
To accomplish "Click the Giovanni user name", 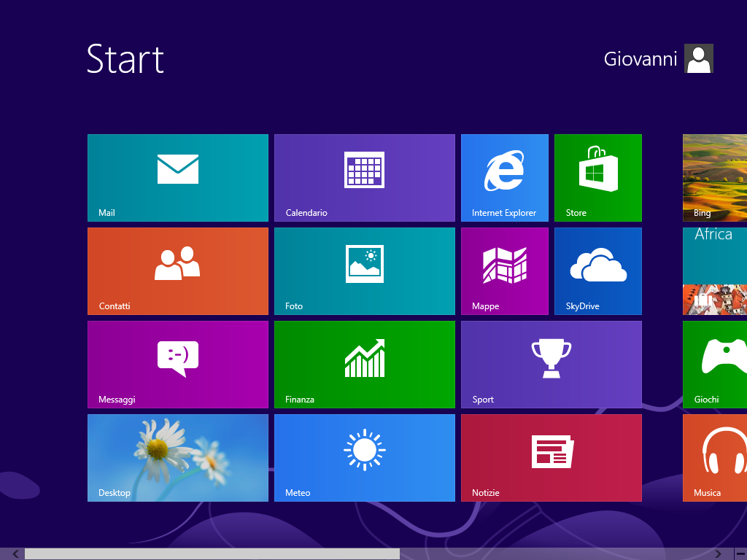I will [x=640, y=59].
